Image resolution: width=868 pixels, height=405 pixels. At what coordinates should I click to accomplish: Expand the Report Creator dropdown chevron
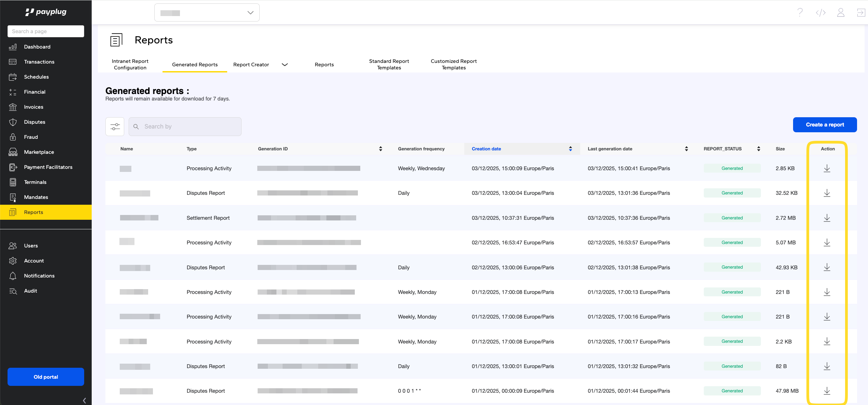click(285, 65)
